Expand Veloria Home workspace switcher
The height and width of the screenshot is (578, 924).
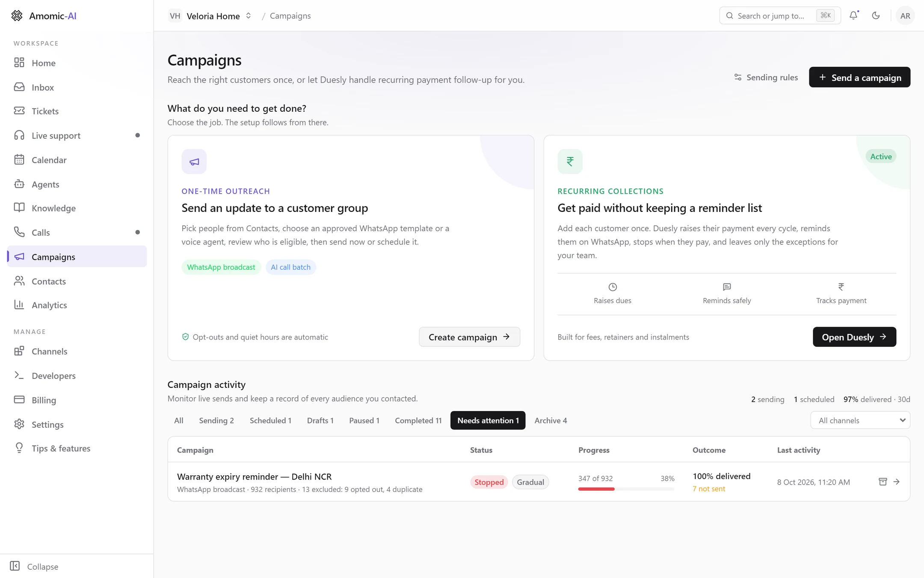(x=210, y=16)
